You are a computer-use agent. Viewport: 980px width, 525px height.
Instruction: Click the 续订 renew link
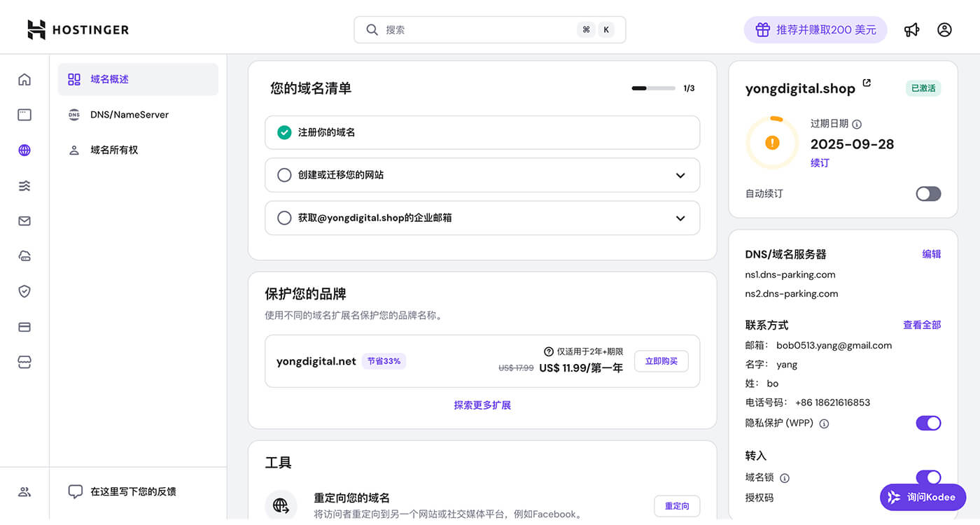pos(820,162)
